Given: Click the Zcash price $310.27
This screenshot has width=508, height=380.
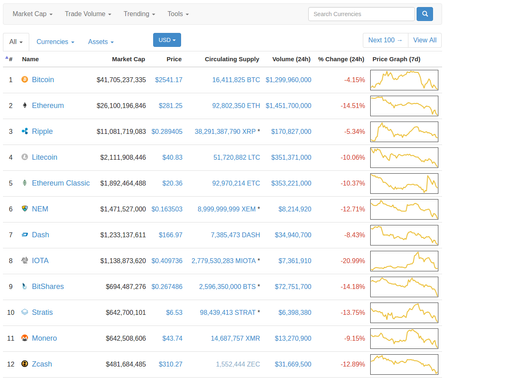Looking at the screenshot, I should click(170, 364).
